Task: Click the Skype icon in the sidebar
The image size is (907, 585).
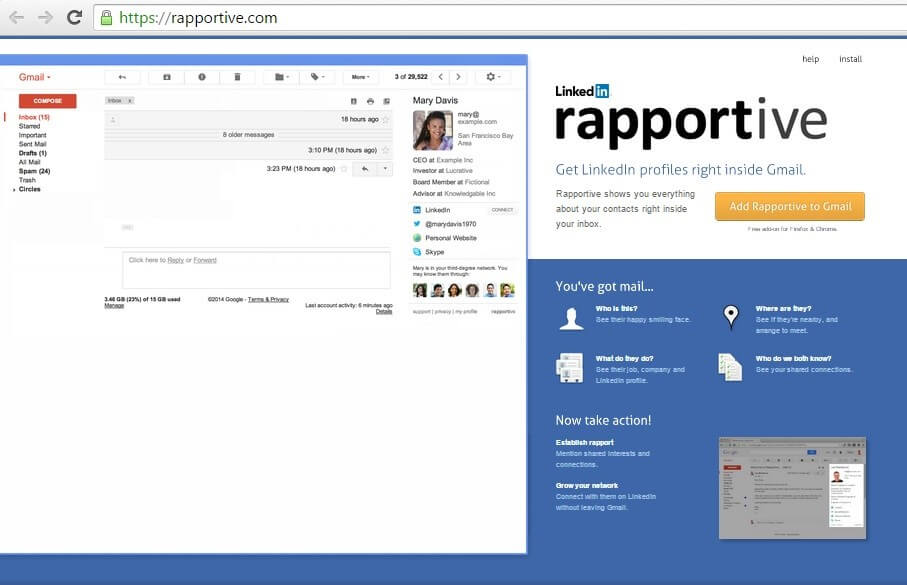Action: point(417,252)
